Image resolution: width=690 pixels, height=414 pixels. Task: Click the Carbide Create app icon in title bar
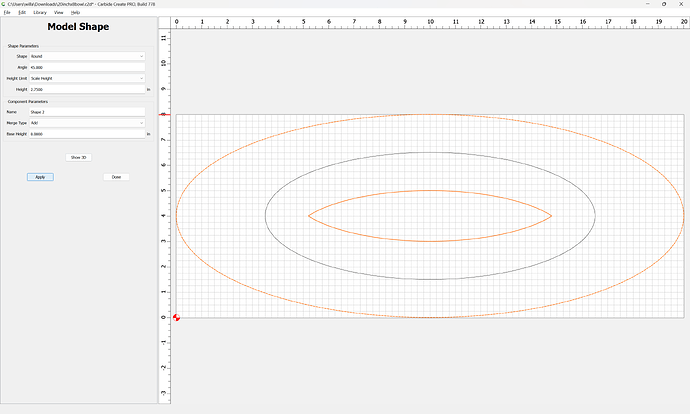pyautogui.click(x=4, y=4)
